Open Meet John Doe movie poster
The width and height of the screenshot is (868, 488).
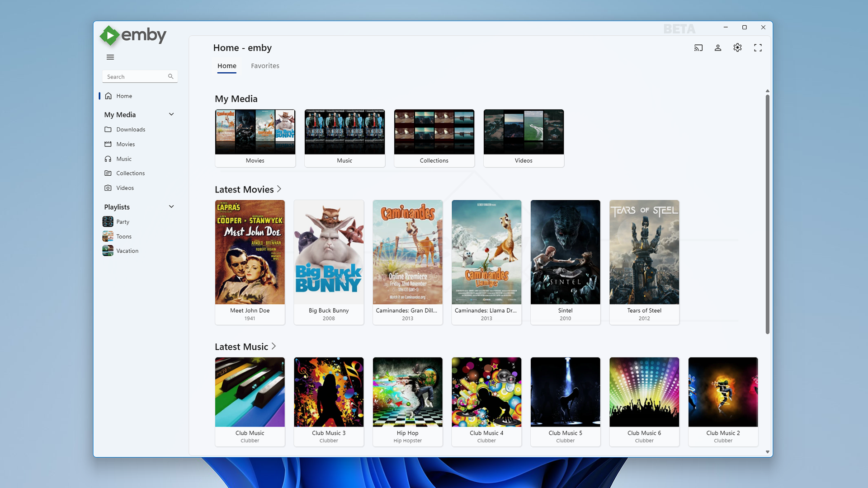[250, 252]
